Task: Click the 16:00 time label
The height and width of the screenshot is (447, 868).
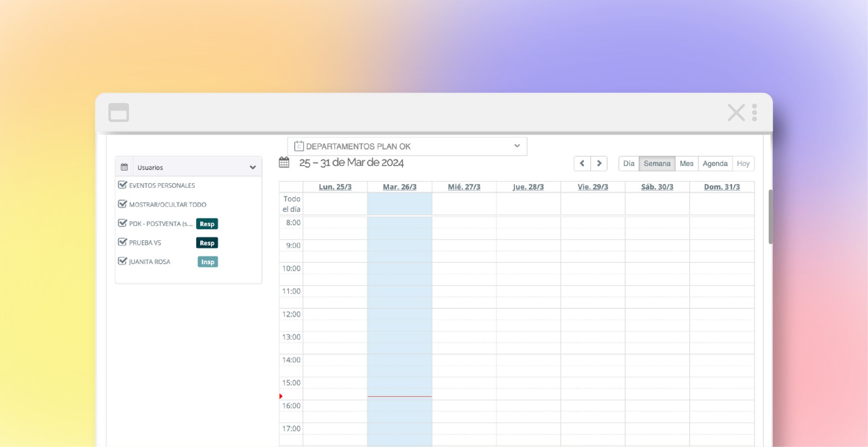Action: [x=291, y=406]
